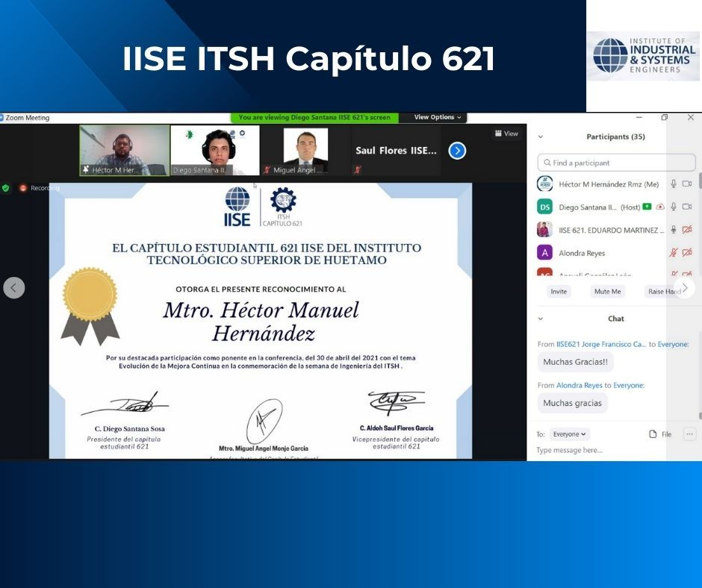The height and width of the screenshot is (588, 702).
Task: Click the red Recording indicator icon
Action: [x=23, y=188]
